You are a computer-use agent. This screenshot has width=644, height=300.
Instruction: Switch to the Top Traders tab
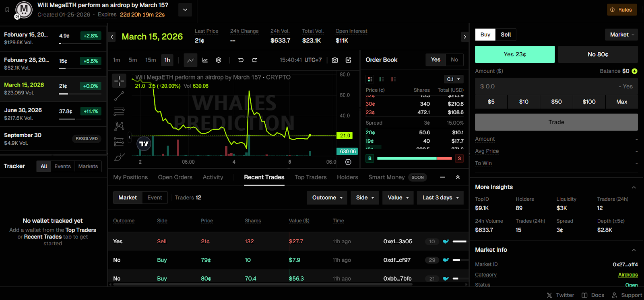(x=310, y=177)
